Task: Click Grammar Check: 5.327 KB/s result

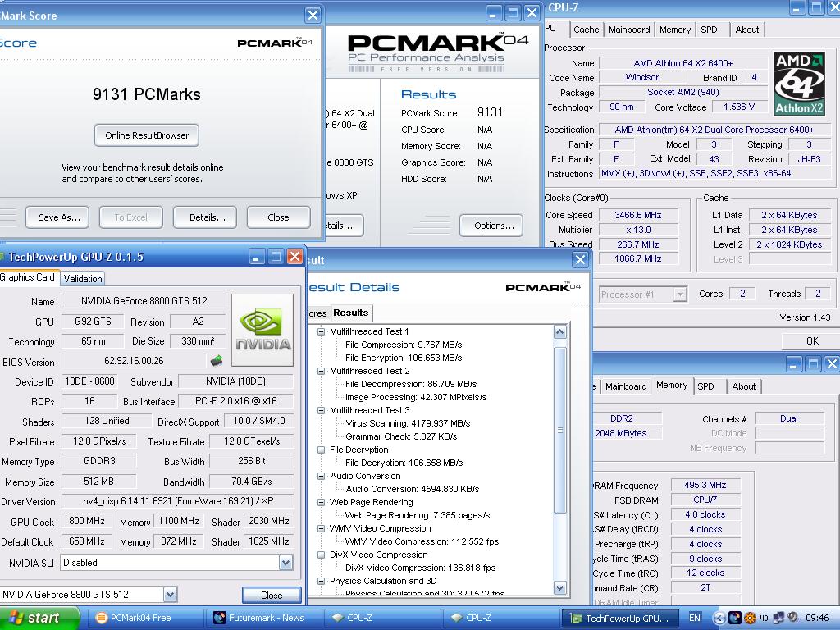Action: [400, 436]
